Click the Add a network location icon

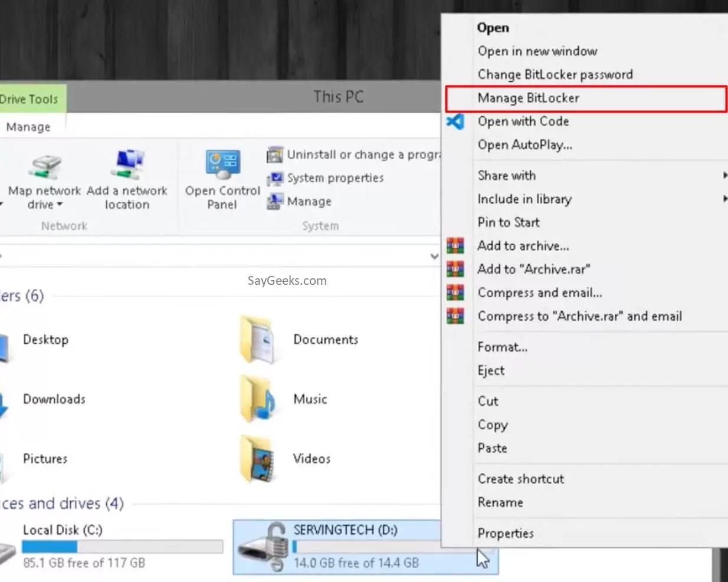(x=127, y=165)
